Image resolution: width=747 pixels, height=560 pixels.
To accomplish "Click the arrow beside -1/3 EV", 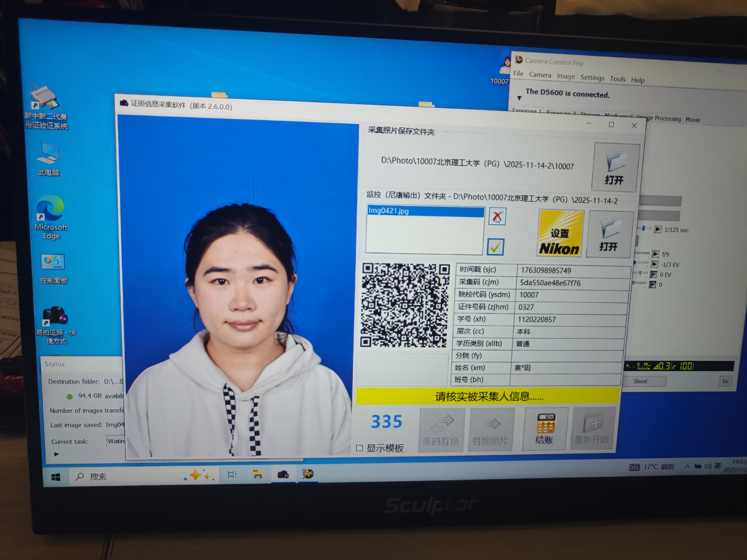I will tap(655, 264).
